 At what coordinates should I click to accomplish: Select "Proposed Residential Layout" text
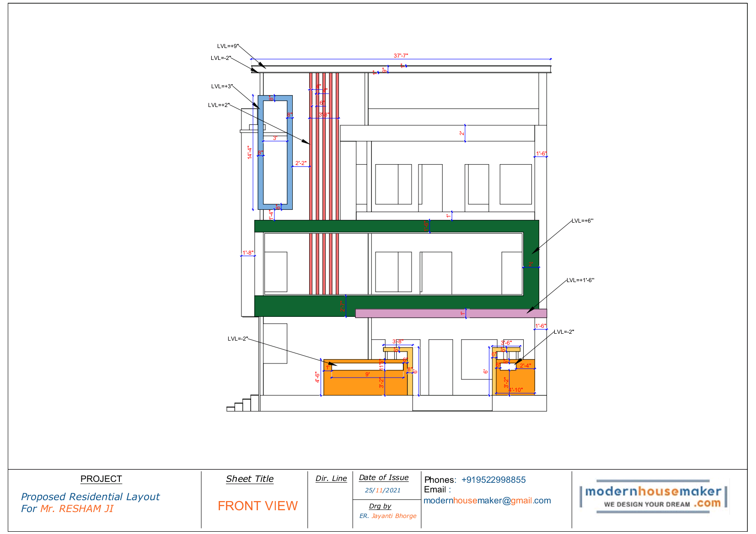tap(91, 497)
